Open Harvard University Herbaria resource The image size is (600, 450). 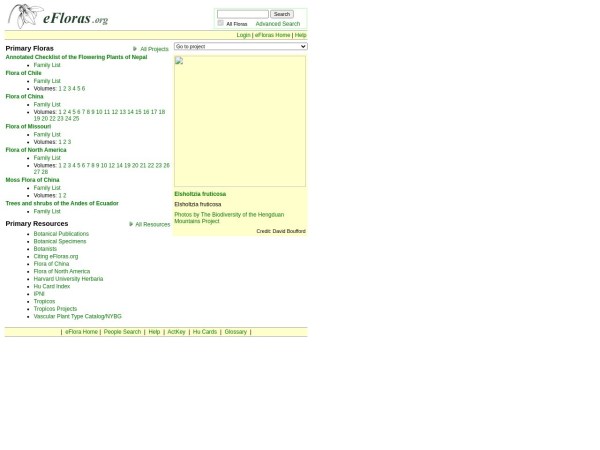(68, 279)
